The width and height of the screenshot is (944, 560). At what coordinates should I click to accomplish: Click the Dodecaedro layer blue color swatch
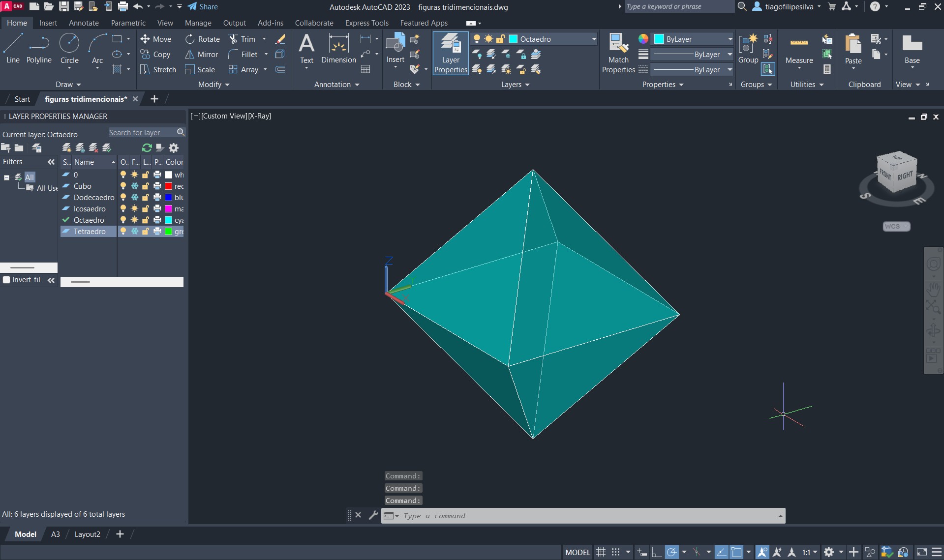(x=169, y=198)
